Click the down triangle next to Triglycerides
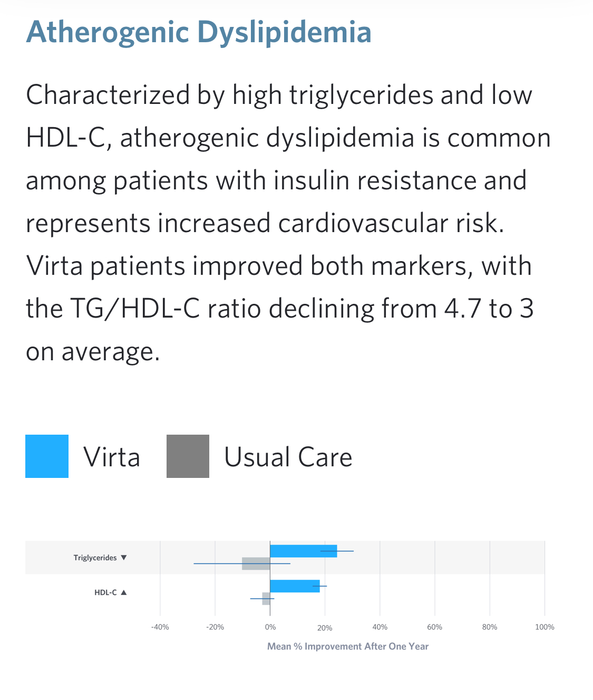593x700 pixels. 124,558
